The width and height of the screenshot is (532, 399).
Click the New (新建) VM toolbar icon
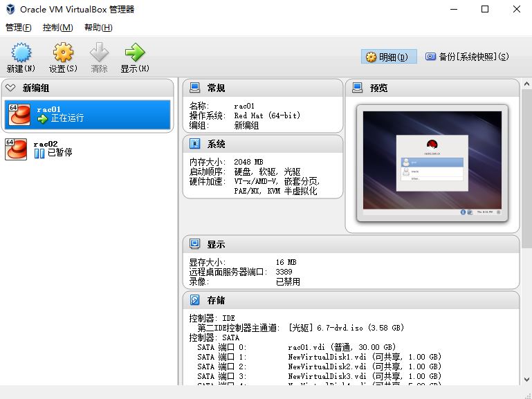click(x=21, y=53)
